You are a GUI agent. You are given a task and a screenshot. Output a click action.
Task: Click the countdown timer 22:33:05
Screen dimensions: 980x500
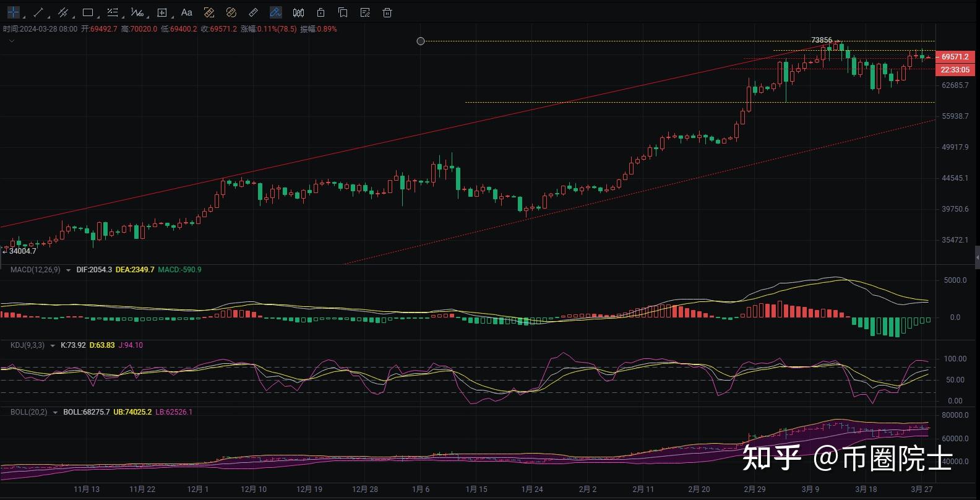tap(955, 69)
